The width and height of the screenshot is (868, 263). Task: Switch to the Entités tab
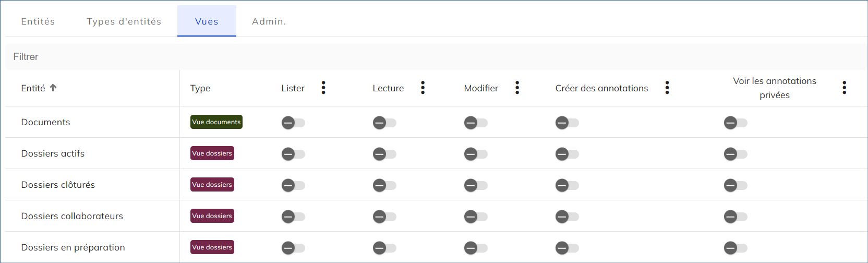[x=38, y=21]
